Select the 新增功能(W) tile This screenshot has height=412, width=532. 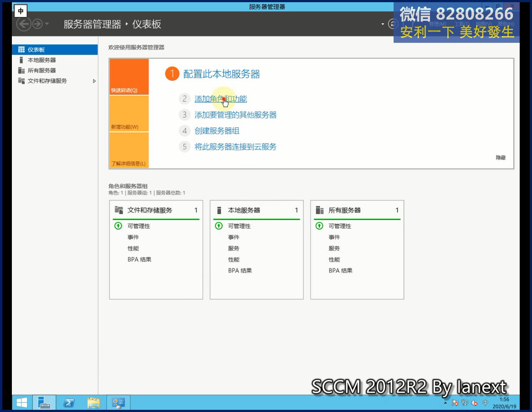(x=129, y=114)
